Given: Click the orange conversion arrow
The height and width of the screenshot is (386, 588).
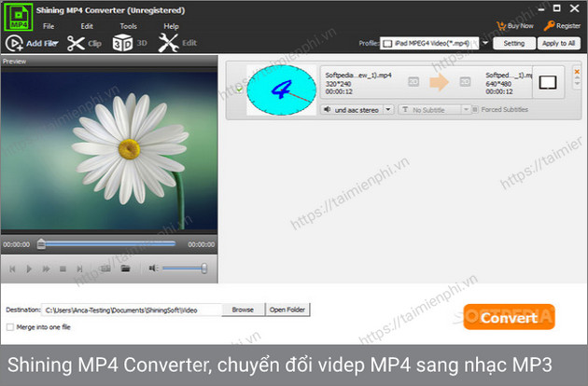Looking at the screenshot, I should click(x=439, y=82).
